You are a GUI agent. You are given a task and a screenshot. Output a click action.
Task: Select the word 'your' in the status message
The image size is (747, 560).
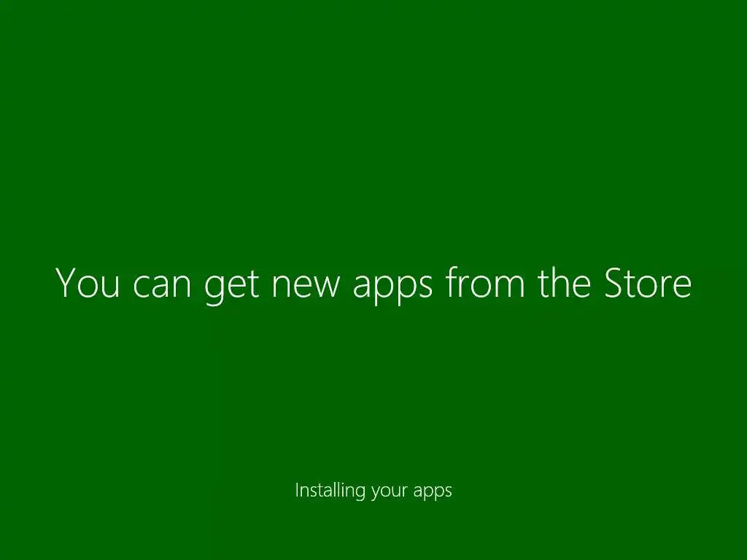click(x=390, y=492)
